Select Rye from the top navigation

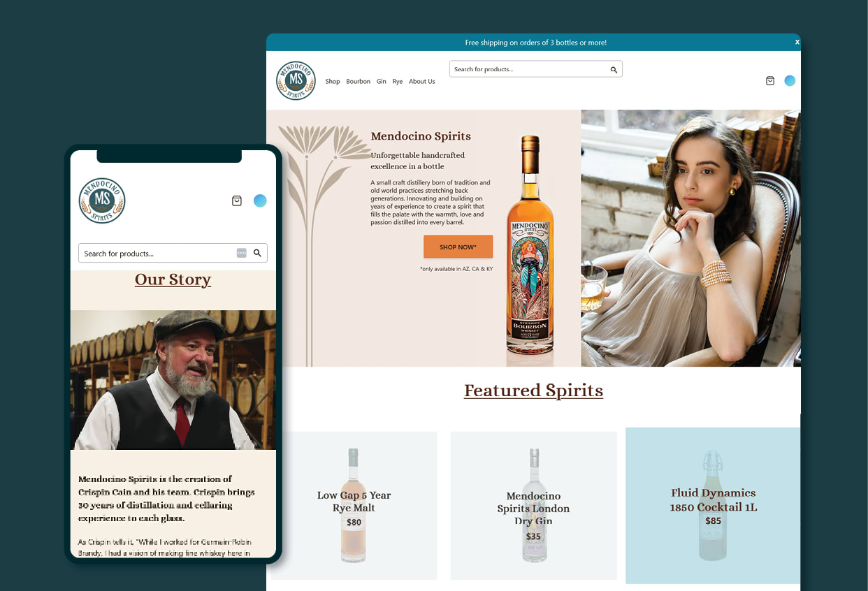point(397,81)
